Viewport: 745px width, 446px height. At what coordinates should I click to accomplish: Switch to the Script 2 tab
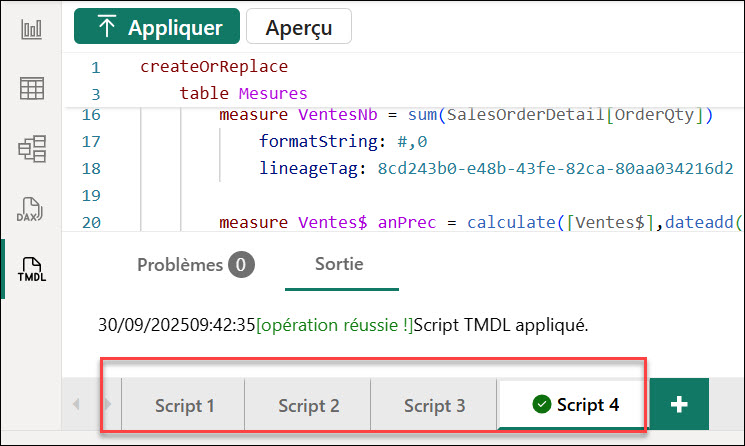click(308, 406)
